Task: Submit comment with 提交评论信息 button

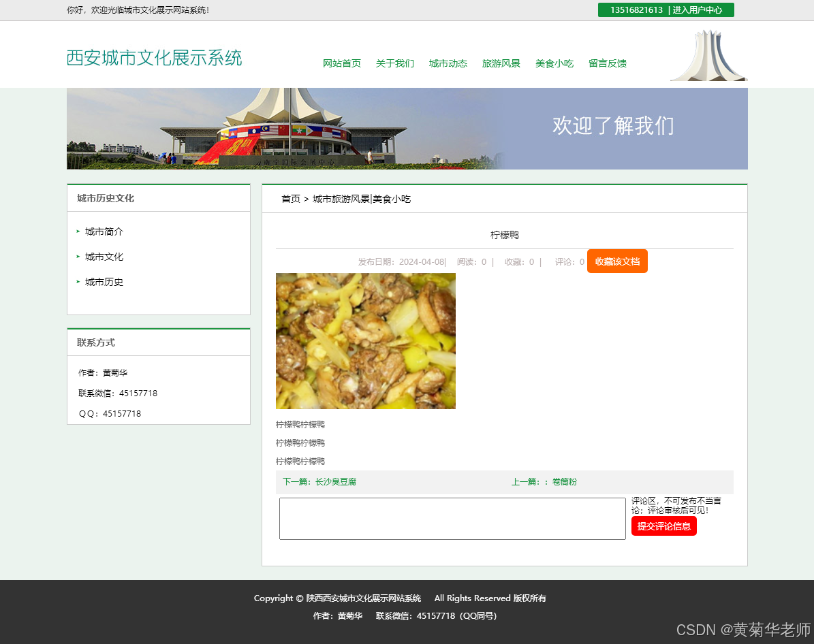Action: pyautogui.click(x=664, y=526)
